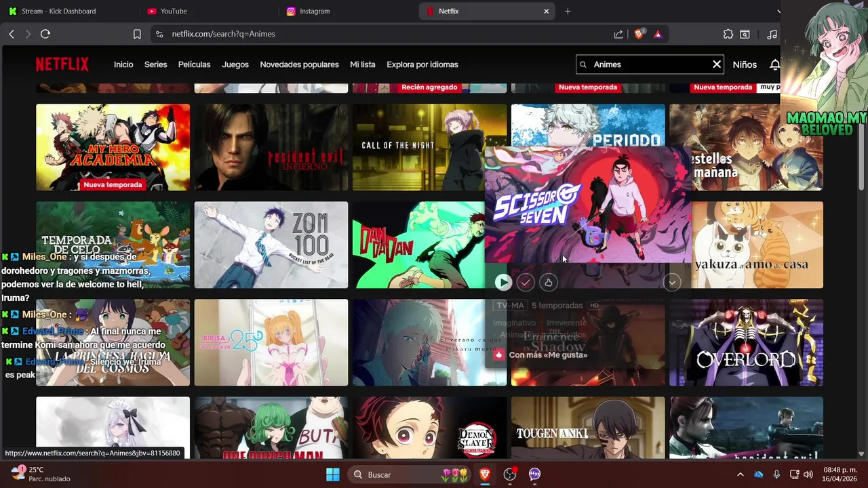Open the One Punch Man thumbnail

pyautogui.click(x=271, y=428)
